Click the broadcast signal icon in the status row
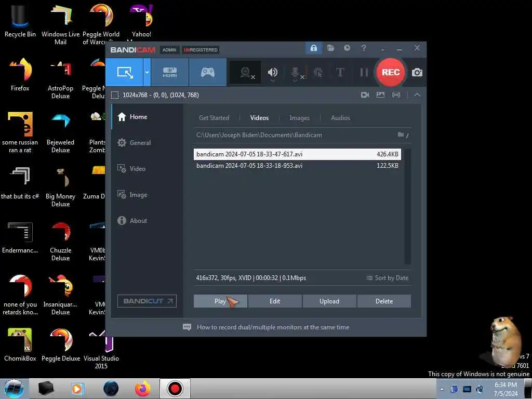The width and height of the screenshot is (532, 399). pos(396,95)
